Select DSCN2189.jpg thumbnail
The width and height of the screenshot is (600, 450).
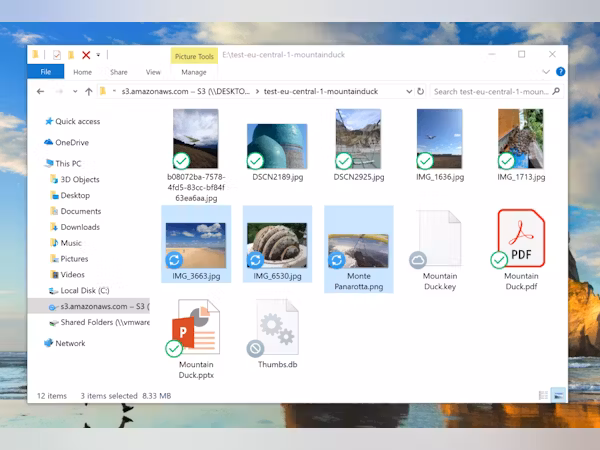[277, 146]
